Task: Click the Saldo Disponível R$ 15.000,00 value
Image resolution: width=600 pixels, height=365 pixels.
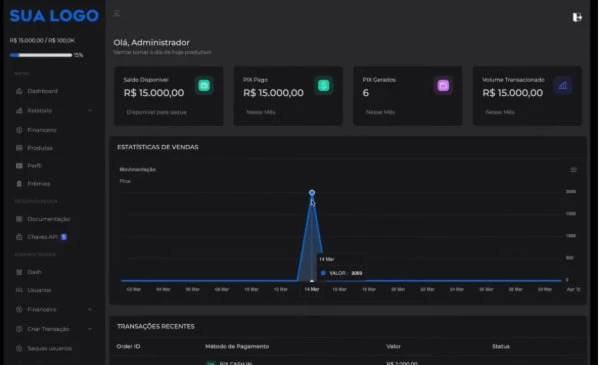Action: pos(154,93)
